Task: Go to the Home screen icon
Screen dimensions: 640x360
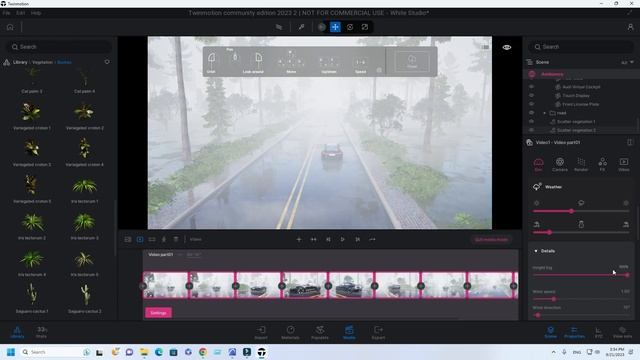Action: (x=10, y=27)
